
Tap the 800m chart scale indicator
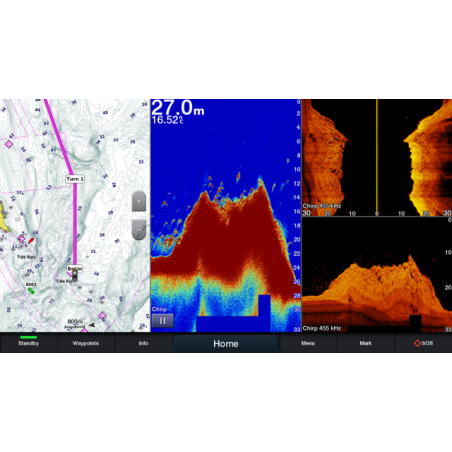75,323
